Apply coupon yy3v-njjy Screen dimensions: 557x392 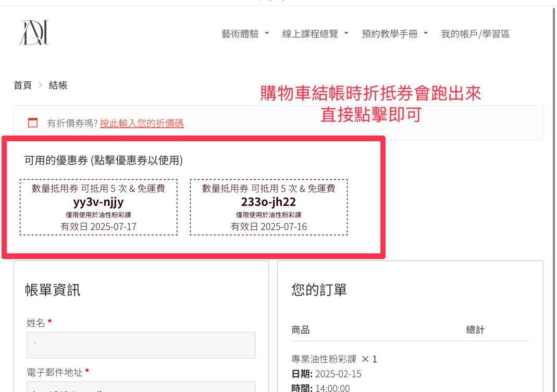[98, 207]
